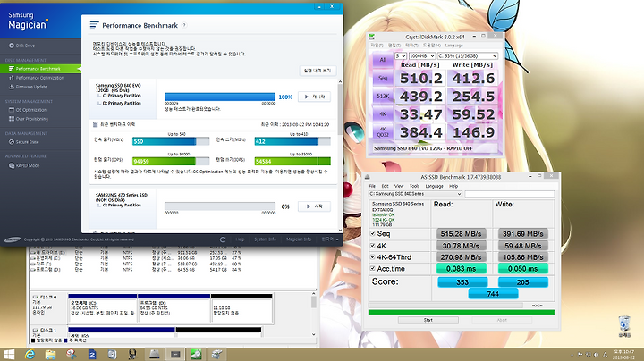Open Tools menu in AS SSD Benchmark

(414, 186)
